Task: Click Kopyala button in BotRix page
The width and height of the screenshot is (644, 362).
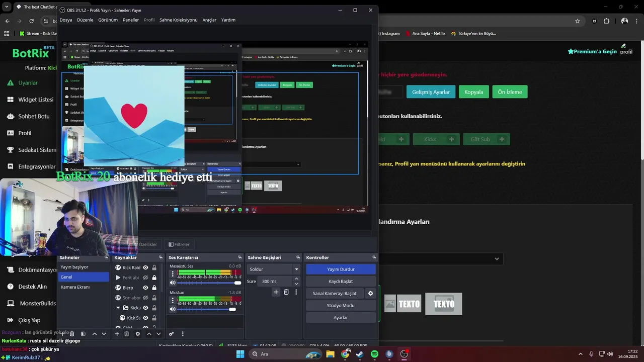Action: point(473,92)
